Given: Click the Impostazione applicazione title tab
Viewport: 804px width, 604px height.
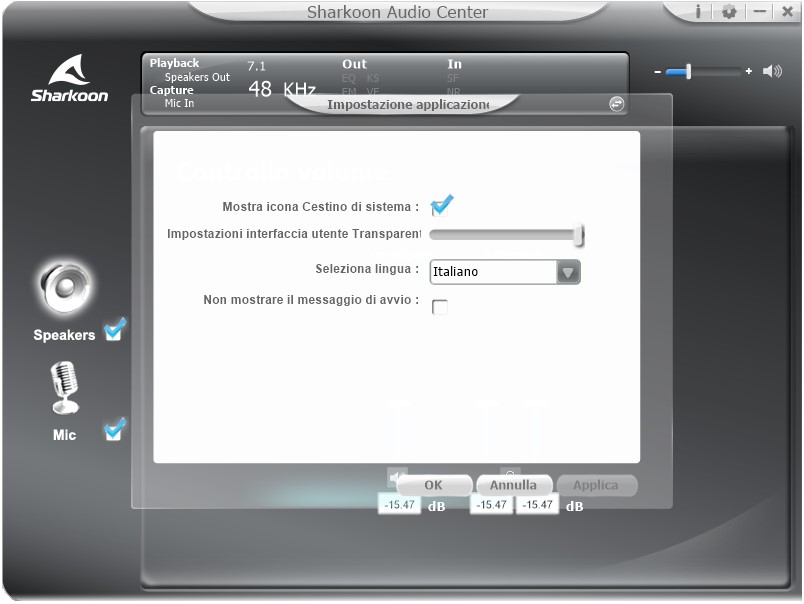Looking at the screenshot, I should [408, 105].
